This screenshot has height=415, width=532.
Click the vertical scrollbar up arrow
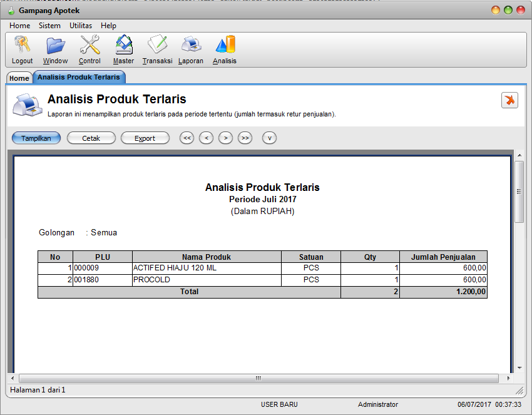(519, 155)
